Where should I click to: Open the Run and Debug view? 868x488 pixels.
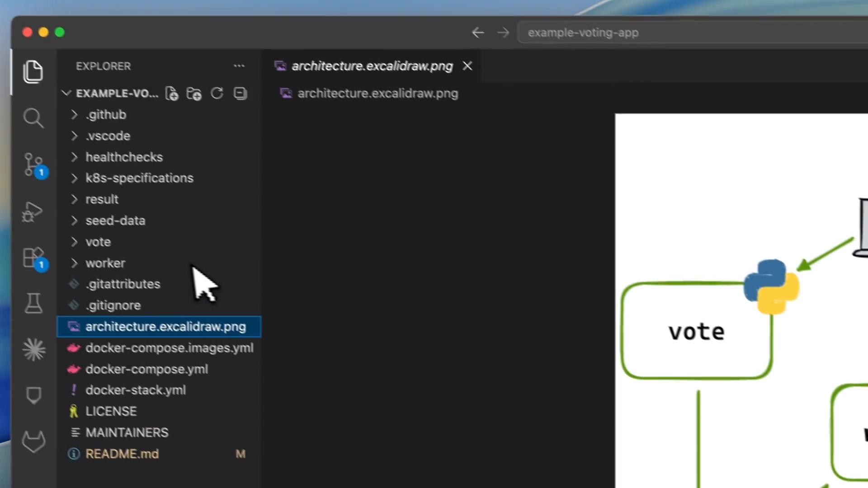33,211
